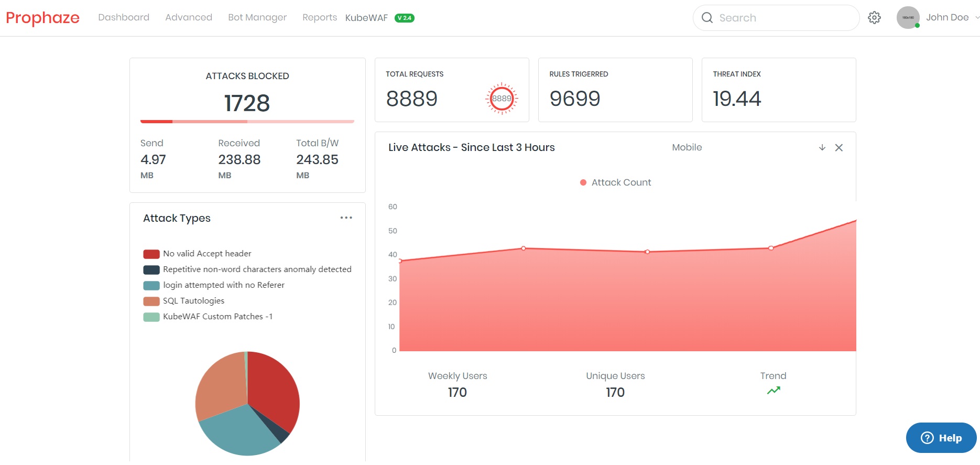
Task: Go to Reports page
Action: (x=320, y=17)
